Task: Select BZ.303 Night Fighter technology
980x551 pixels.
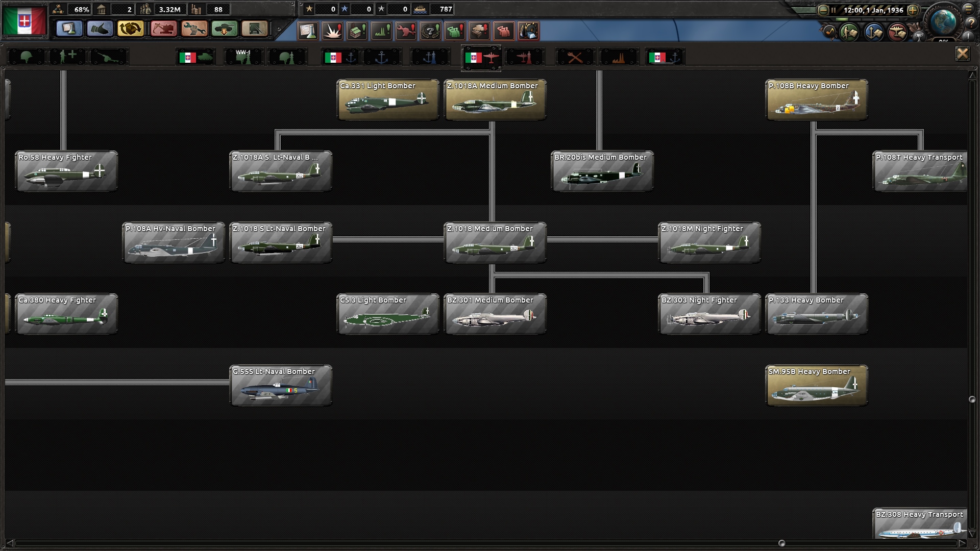Action: pos(709,314)
